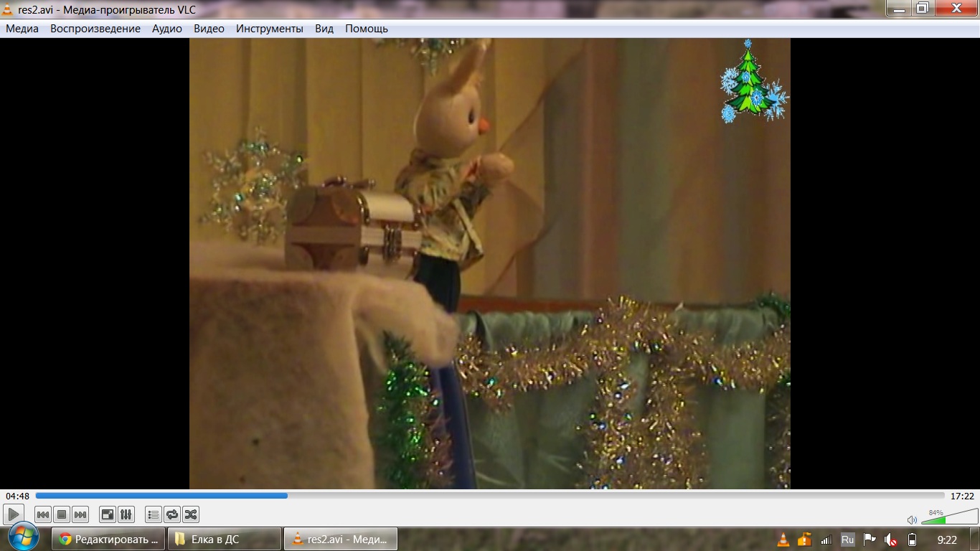Click the playback seek bar
This screenshot has height=551, width=980.
pyautogui.click(x=490, y=496)
